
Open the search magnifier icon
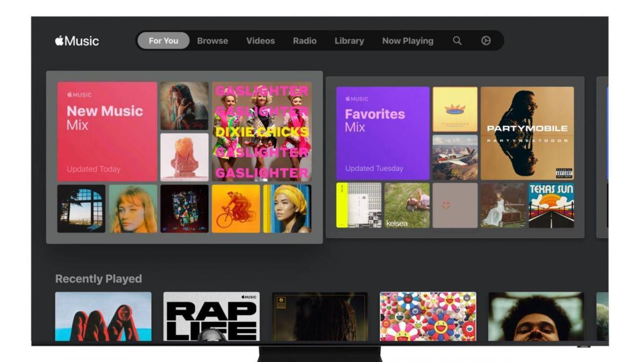tap(457, 41)
